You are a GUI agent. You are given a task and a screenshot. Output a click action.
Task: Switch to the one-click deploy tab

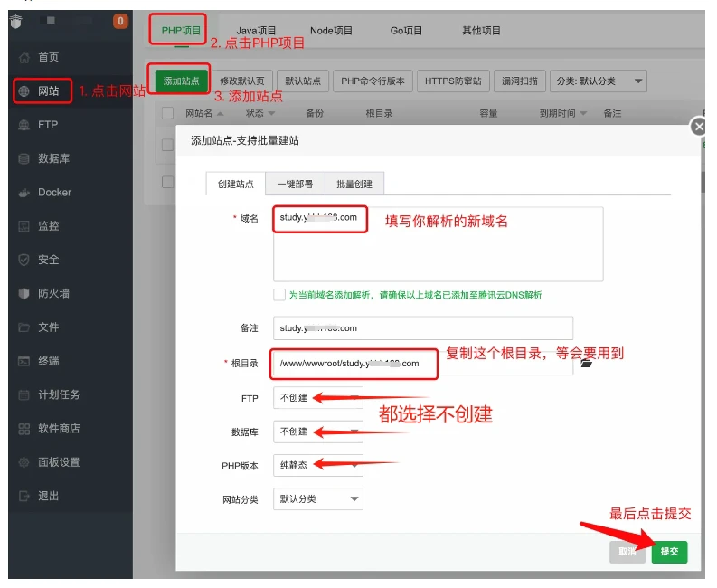(x=295, y=184)
